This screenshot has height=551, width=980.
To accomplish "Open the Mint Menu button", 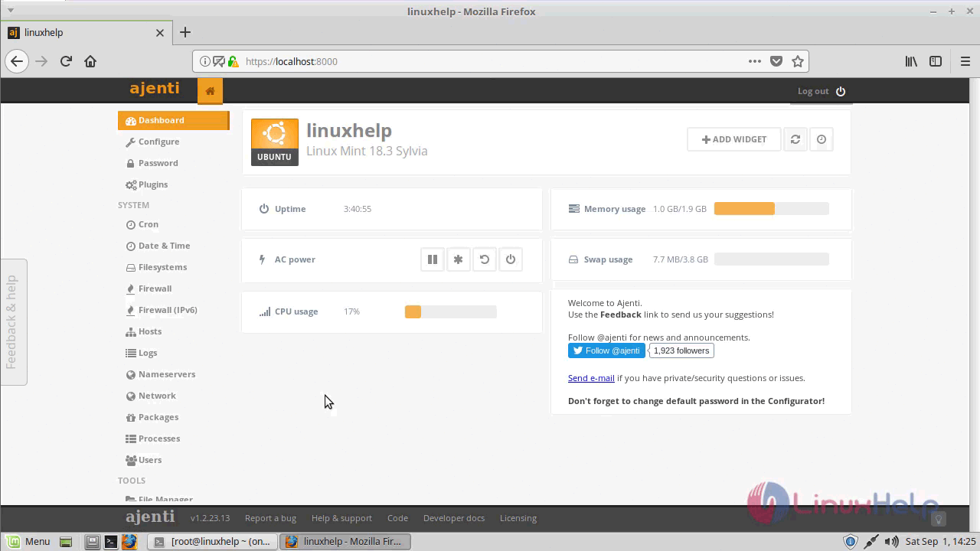I will 28,541.
